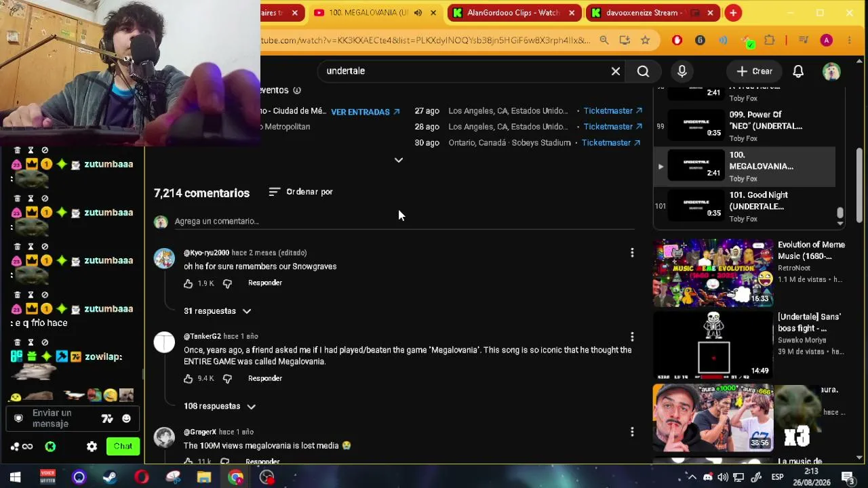Viewport: 868px width, 488px height.
Task: Open the Chrome extensions puzzle icon
Action: pos(769,41)
